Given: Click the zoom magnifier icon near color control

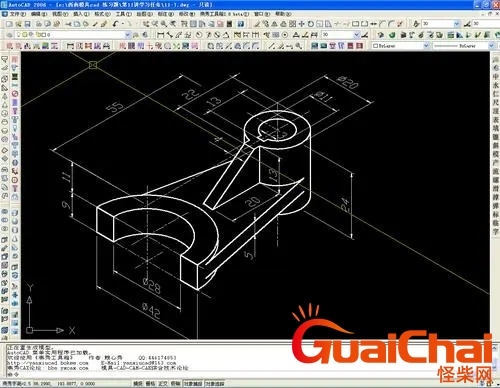Looking at the screenshot, I should pyautogui.click(x=298, y=46).
